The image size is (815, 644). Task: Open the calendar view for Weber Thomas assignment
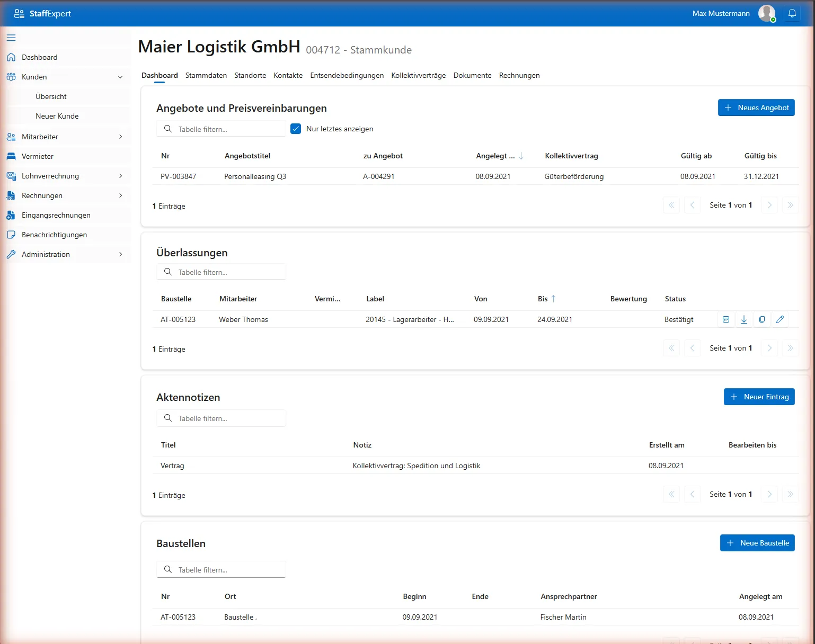point(725,319)
